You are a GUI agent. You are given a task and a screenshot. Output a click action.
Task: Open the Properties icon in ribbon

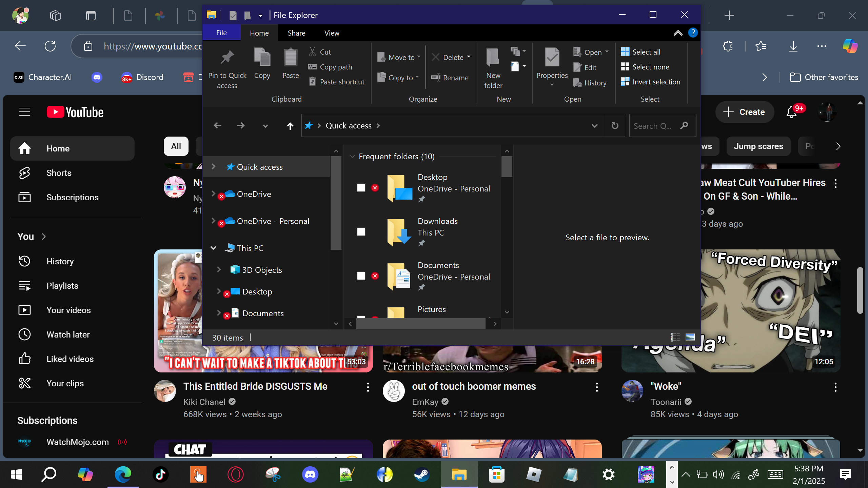(x=552, y=58)
